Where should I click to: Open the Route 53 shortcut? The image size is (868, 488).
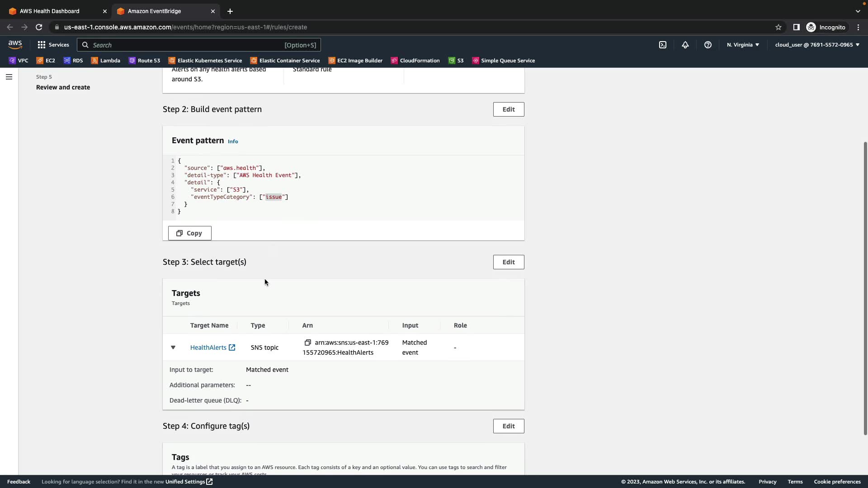pyautogui.click(x=144, y=61)
